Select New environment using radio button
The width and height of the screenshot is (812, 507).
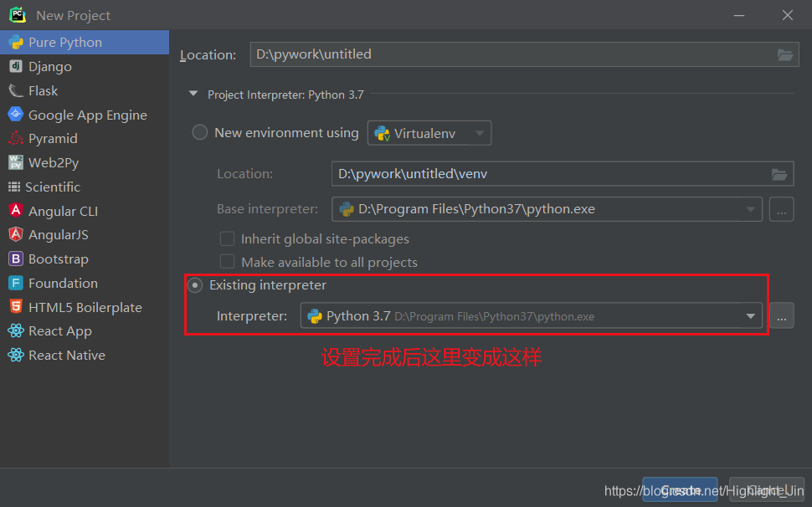(200, 132)
